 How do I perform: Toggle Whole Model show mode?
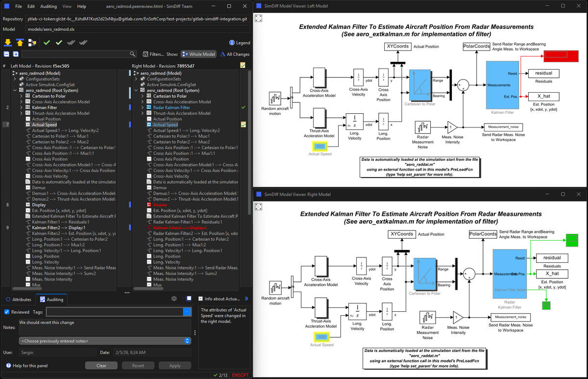[x=198, y=54]
